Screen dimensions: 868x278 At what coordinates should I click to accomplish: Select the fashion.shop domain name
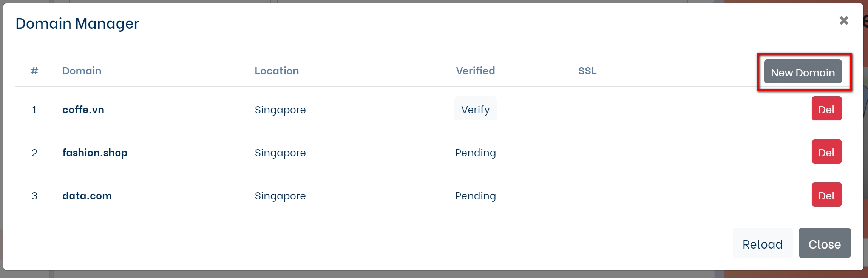pyautogui.click(x=95, y=153)
